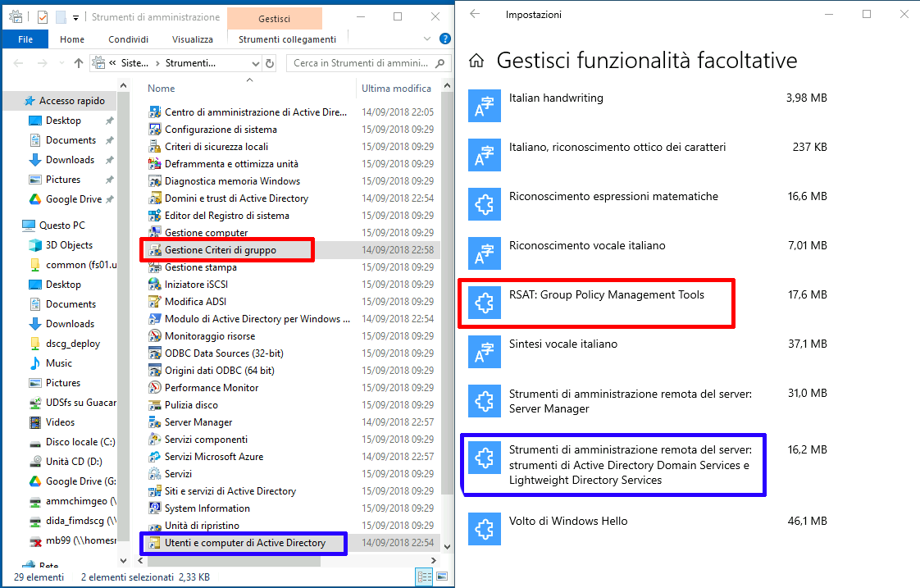Go up one folder level
The image size is (920, 588).
[x=79, y=63]
